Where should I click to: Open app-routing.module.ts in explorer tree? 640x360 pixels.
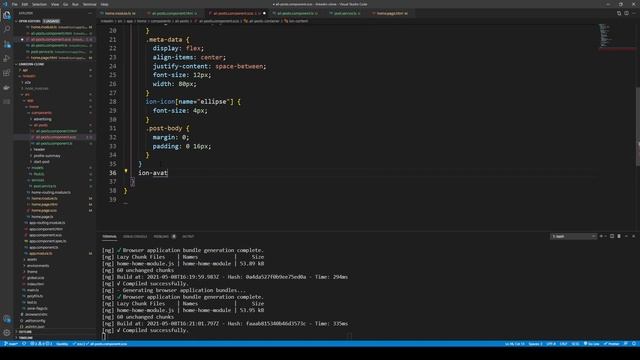[x=47, y=223]
